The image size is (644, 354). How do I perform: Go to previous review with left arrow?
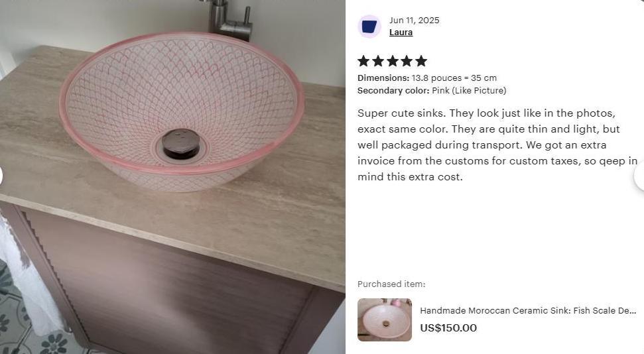click(x=1, y=176)
